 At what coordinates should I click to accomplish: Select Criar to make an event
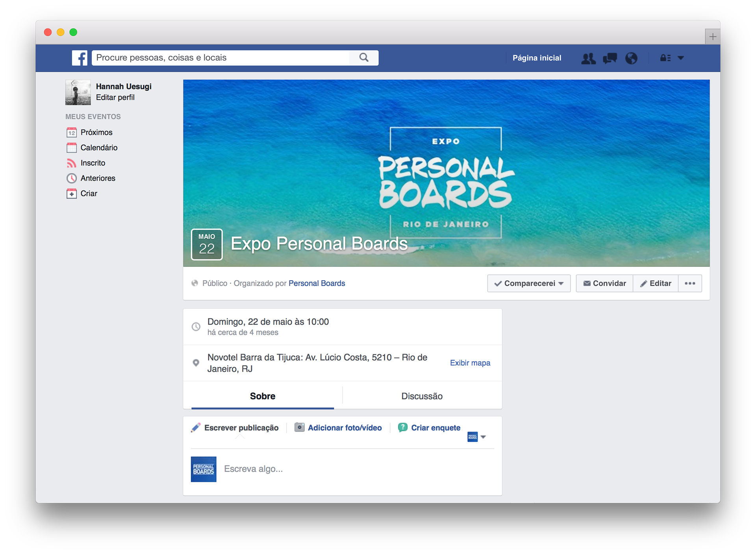tap(89, 194)
